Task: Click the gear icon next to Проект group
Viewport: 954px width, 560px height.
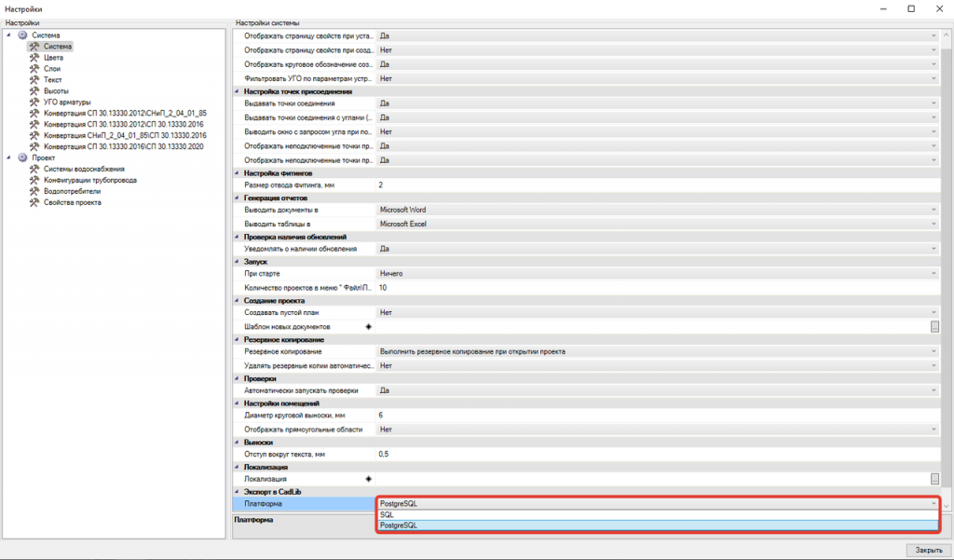Action: point(20,157)
